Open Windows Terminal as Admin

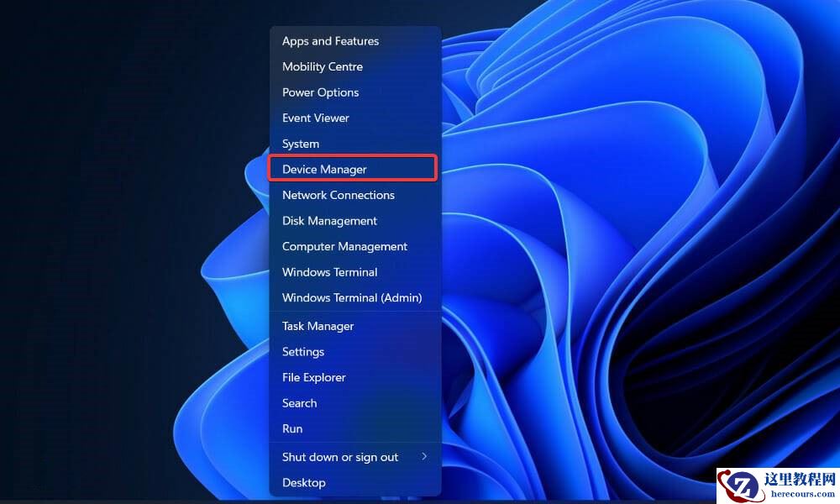[x=352, y=297]
